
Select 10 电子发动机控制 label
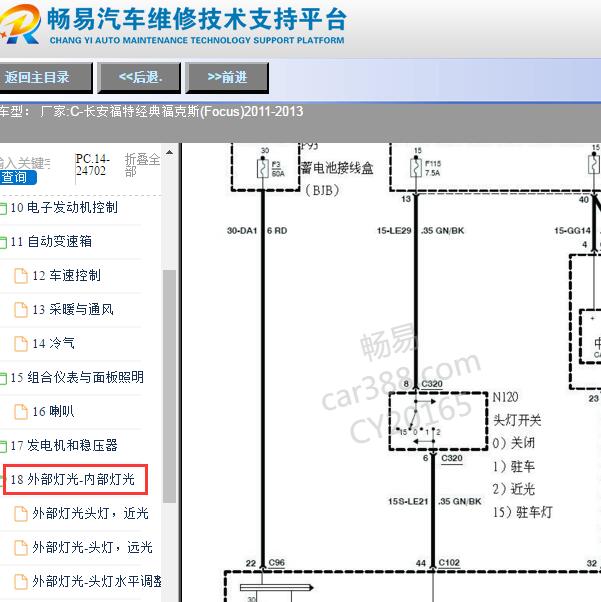tap(64, 208)
